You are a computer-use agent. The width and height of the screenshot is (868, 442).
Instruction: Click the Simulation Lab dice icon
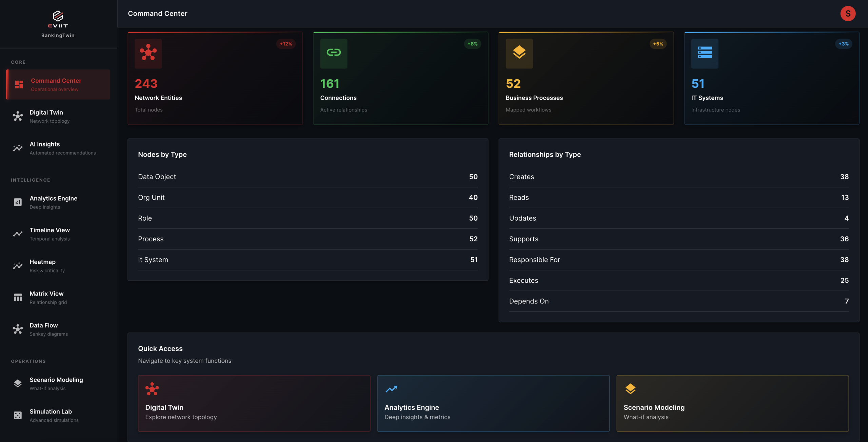click(x=18, y=415)
